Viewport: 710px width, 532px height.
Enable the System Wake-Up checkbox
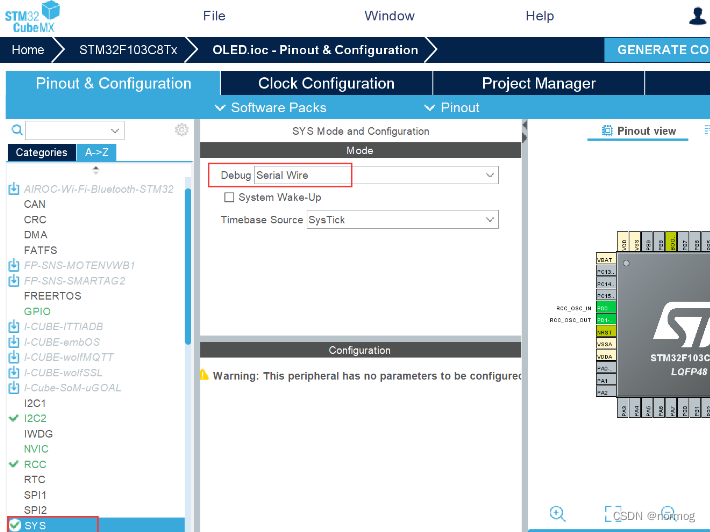coord(229,197)
